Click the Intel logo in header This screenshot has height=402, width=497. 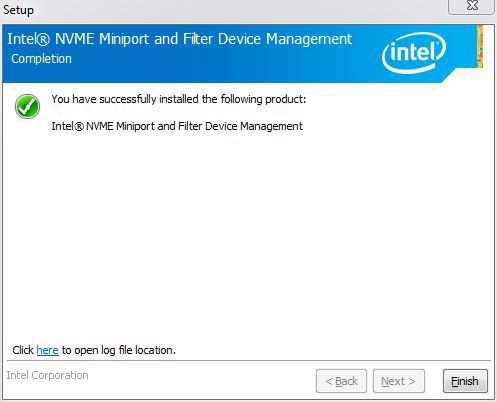point(414,52)
